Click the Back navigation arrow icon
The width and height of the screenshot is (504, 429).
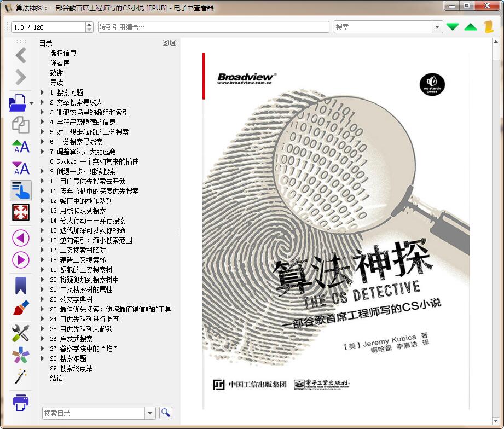point(21,56)
